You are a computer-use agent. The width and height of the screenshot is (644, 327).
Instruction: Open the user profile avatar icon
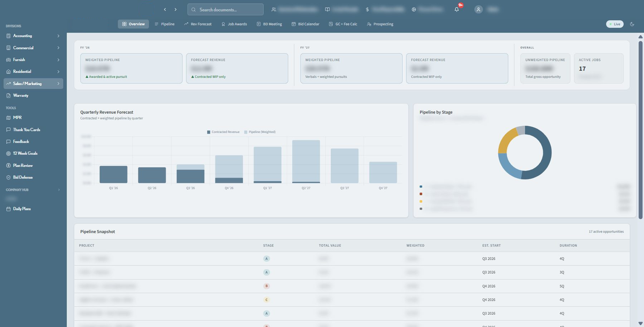pos(478,10)
